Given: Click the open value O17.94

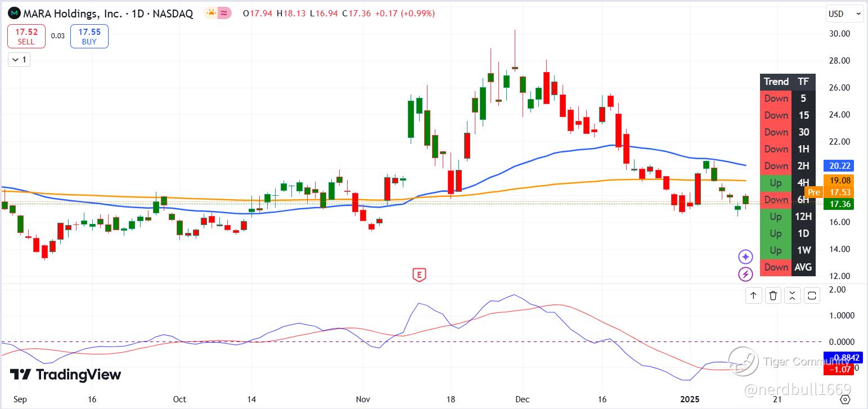Looking at the screenshot, I should [257, 14].
